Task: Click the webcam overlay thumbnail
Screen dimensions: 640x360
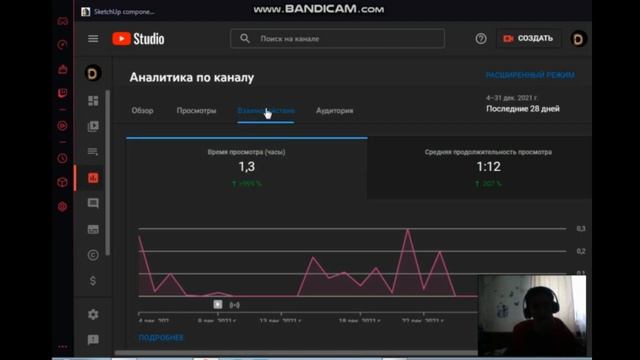Action: [x=532, y=316]
